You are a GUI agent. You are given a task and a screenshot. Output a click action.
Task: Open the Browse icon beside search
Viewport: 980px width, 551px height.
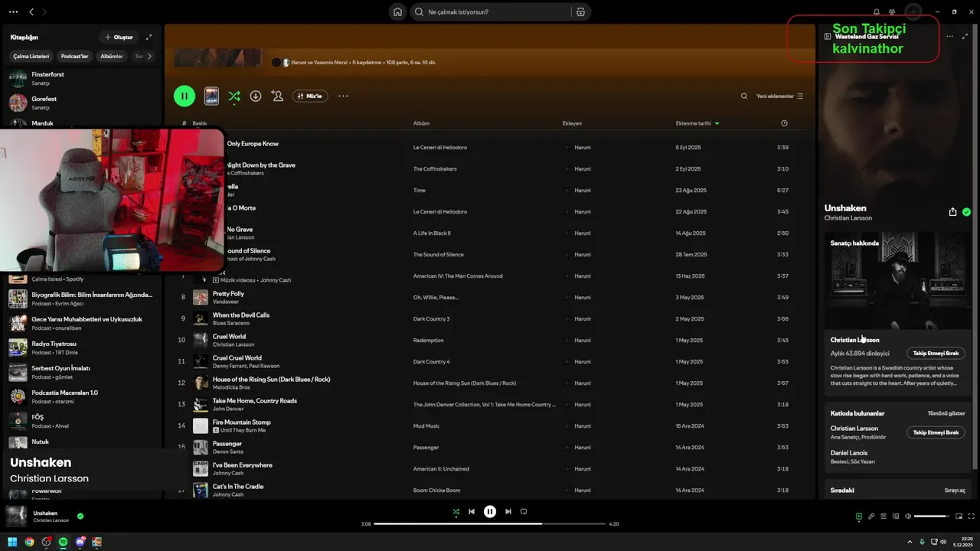[580, 11]
